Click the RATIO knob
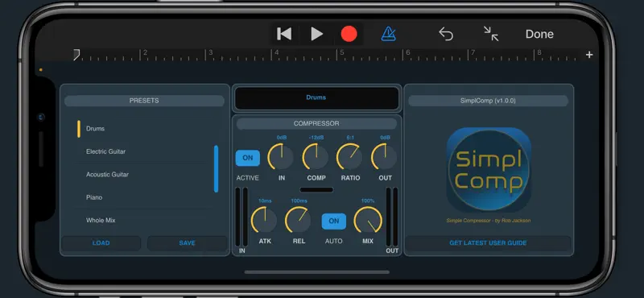This screenshot has width=644, height=298. (x=349, y=156)
